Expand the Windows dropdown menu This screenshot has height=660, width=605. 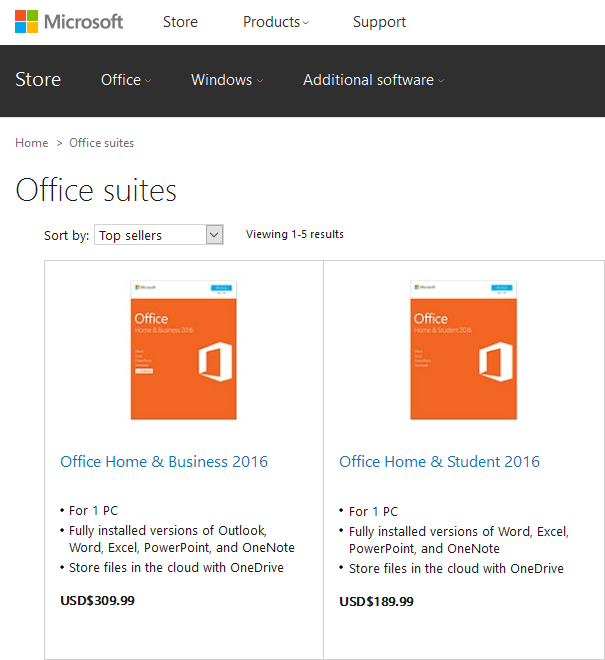pos(227,80)
